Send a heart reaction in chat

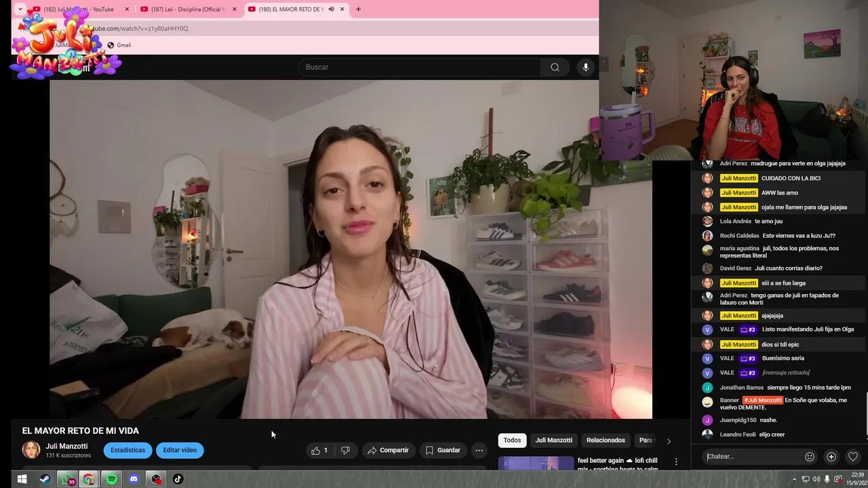point(853,457)
